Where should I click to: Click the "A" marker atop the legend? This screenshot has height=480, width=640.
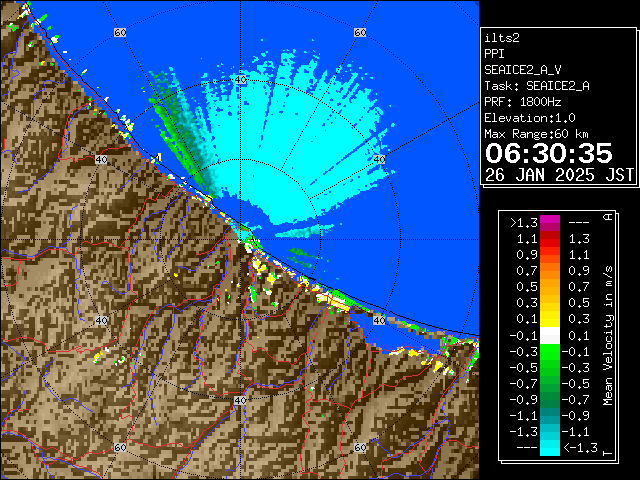pos(608,217)
